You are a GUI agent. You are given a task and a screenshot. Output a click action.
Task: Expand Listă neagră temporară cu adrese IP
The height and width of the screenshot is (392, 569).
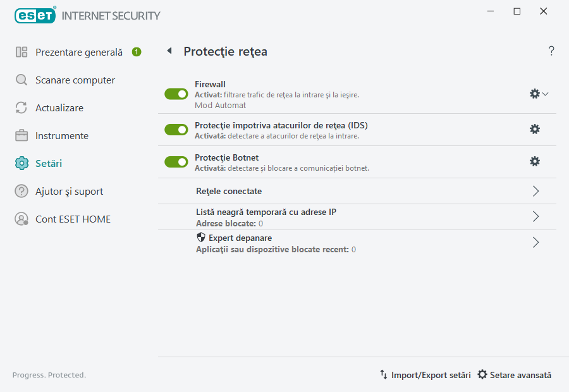[535, 216]
